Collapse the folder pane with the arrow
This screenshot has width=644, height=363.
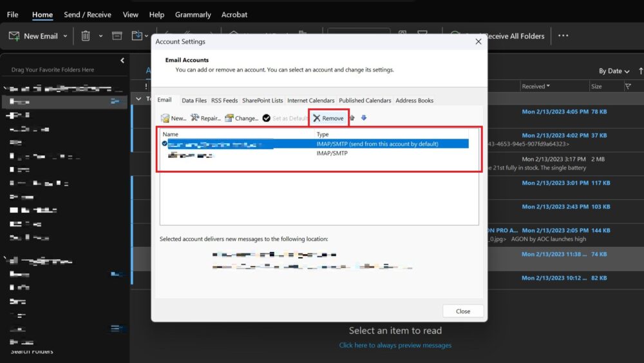122,61
